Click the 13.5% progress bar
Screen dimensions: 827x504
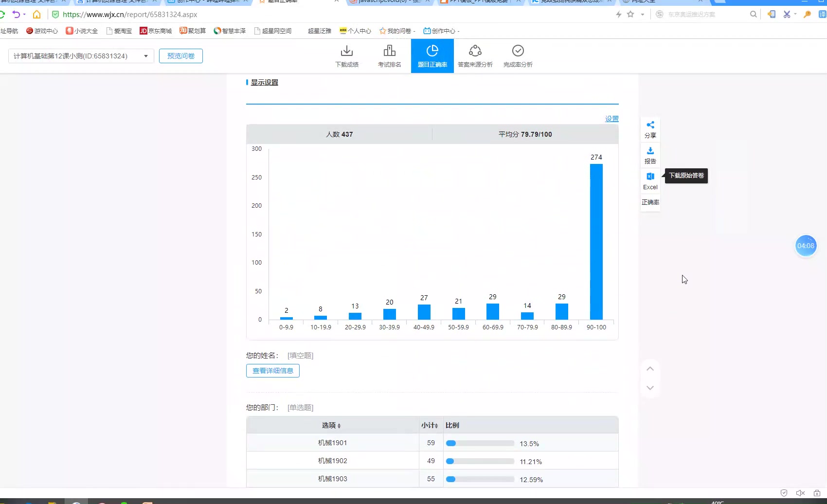click(x=480, y=443)
